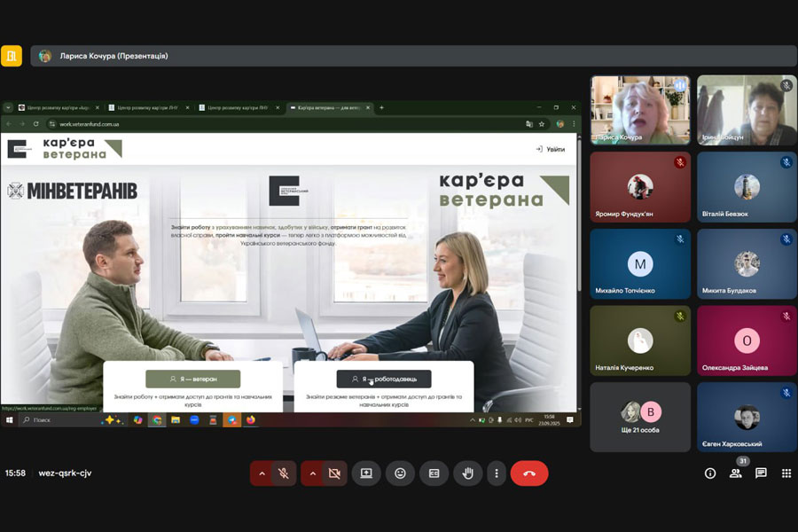This screenshot has width=798, height=532.
Task: Close the first Центр розвитку кар'єри tab
Action: coord(98,107)
